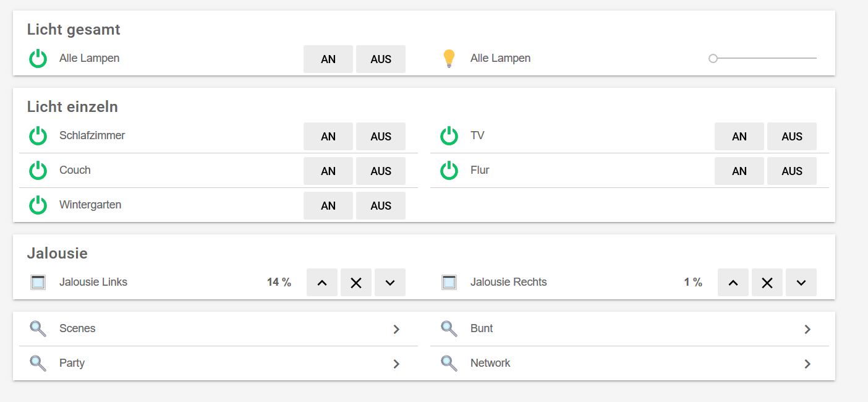Click the magnifier icon beside Network
868x402 pixels.
pyautogui.click(x=449, y=363)
